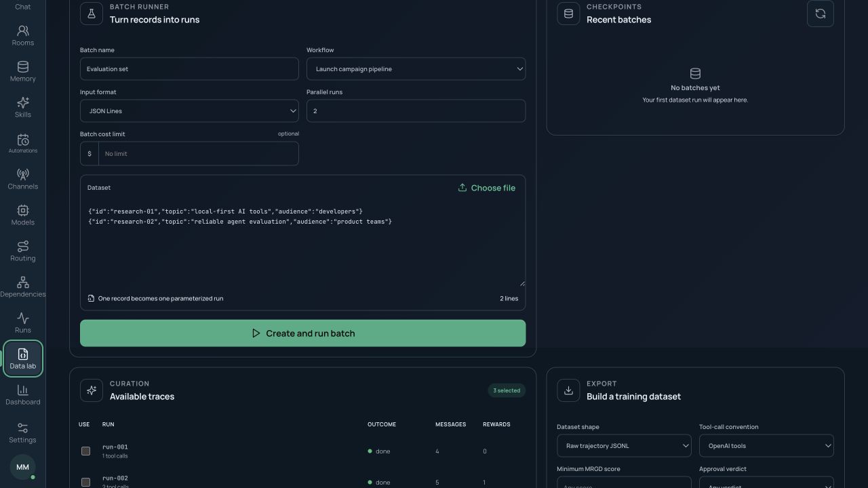868x488 pixels.
Task: Go to Skills in sidebar
Action: [22, 107]
